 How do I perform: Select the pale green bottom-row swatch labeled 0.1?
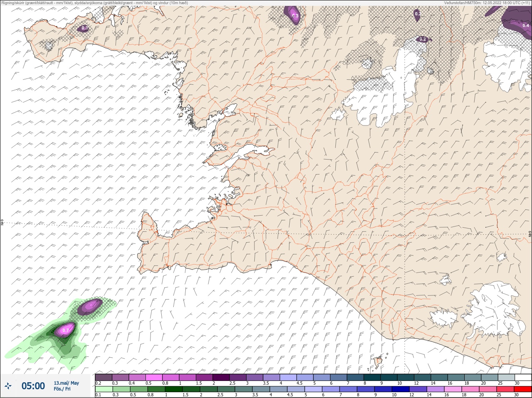tap(104, 389)
